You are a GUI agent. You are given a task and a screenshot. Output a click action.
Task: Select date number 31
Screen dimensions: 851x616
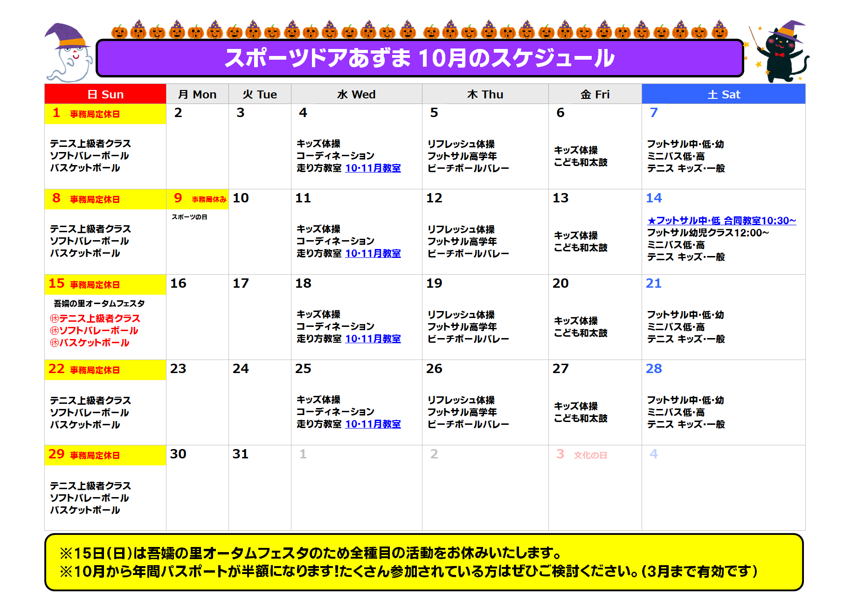pyautogui.click(x=241, y=454)
